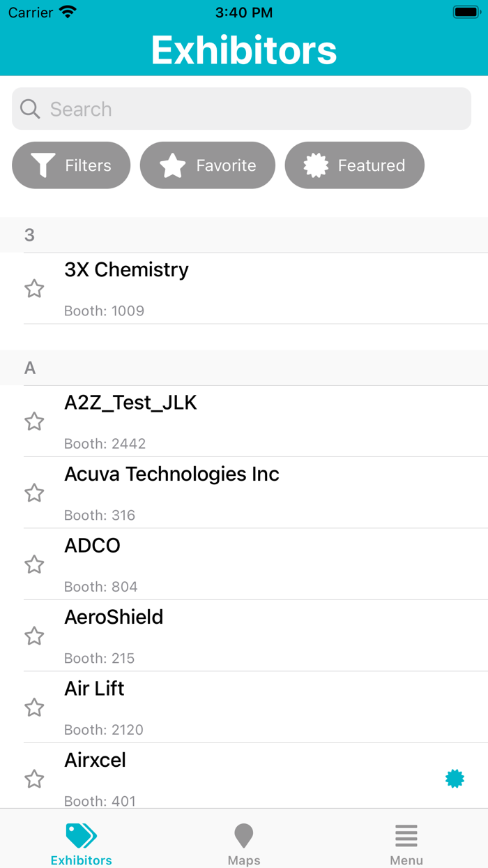Open the Menu tab
The width and height of the screenshot is (488, 868).
tap(406, 843)
